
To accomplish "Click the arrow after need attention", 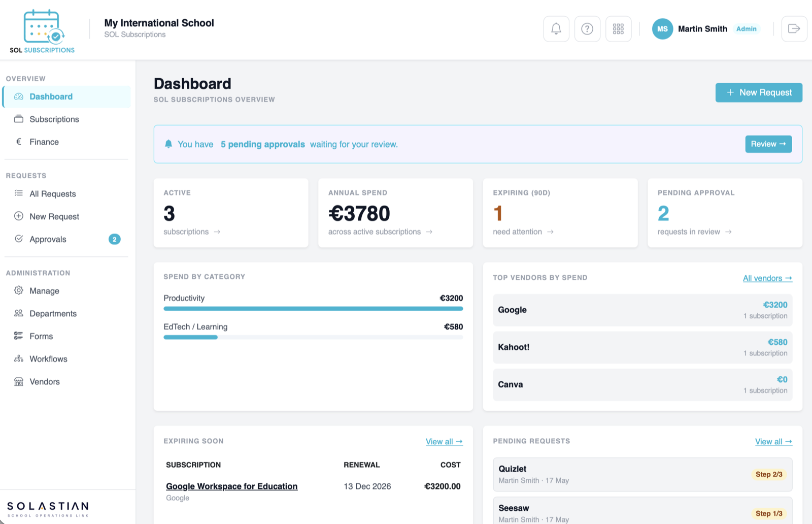I will point(551,232).
